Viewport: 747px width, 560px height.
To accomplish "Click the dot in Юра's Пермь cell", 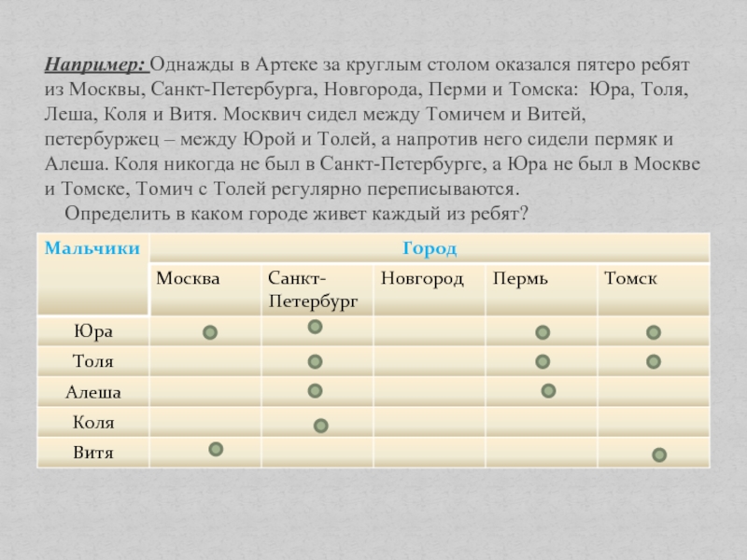I will point(543,332).
